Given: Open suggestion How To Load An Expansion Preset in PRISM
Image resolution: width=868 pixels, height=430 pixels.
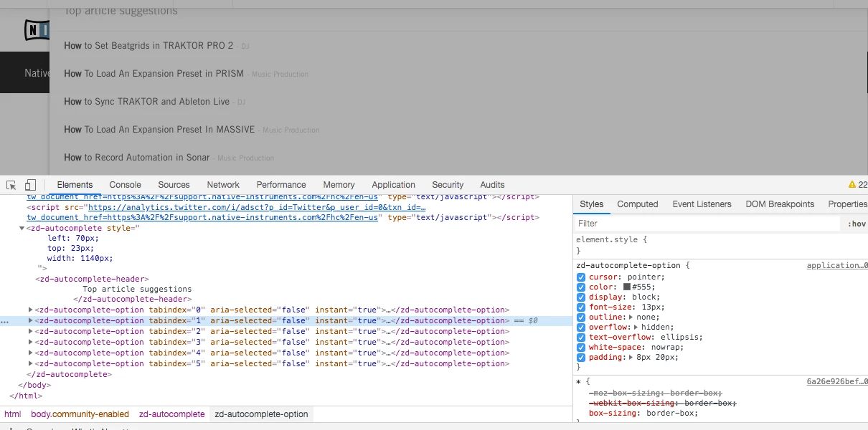Looking at the screenshot, I should (x=154, y=73).
